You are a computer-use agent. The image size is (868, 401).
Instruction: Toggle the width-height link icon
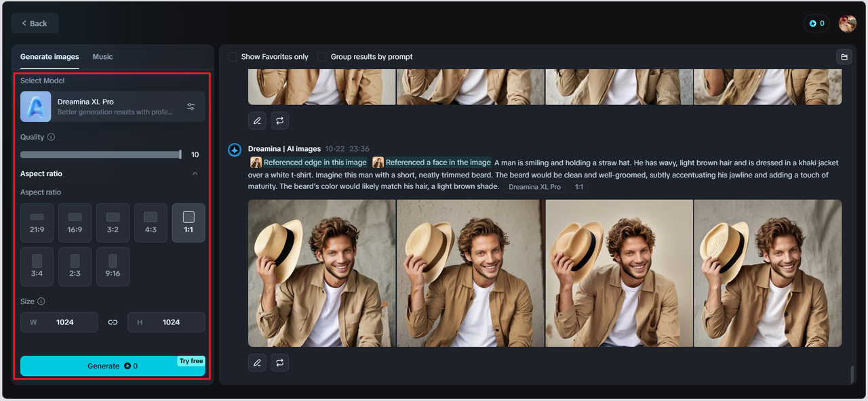tap(113, 322)
